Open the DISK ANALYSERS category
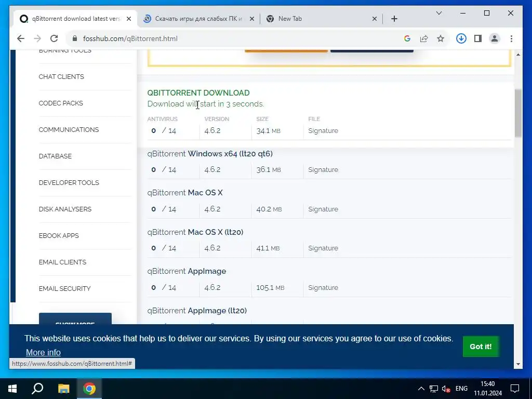Image resolution: width=532 pixels, height=399 pixels. pyautogui.click(x=65, y=209)
